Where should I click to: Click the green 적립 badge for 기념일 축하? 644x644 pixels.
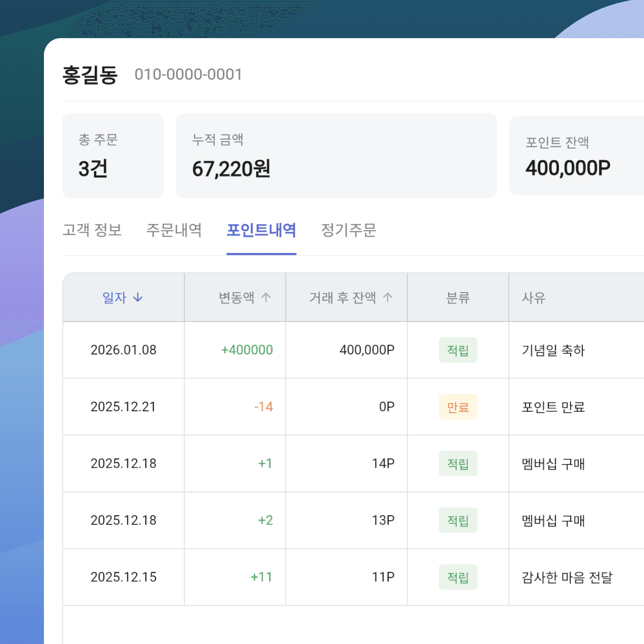pyautogui.click(x=458, y=350)
